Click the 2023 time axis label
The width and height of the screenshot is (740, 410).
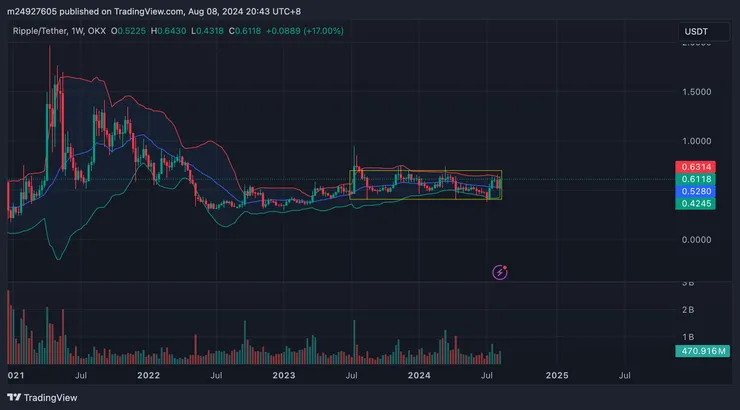click(284, 376)
